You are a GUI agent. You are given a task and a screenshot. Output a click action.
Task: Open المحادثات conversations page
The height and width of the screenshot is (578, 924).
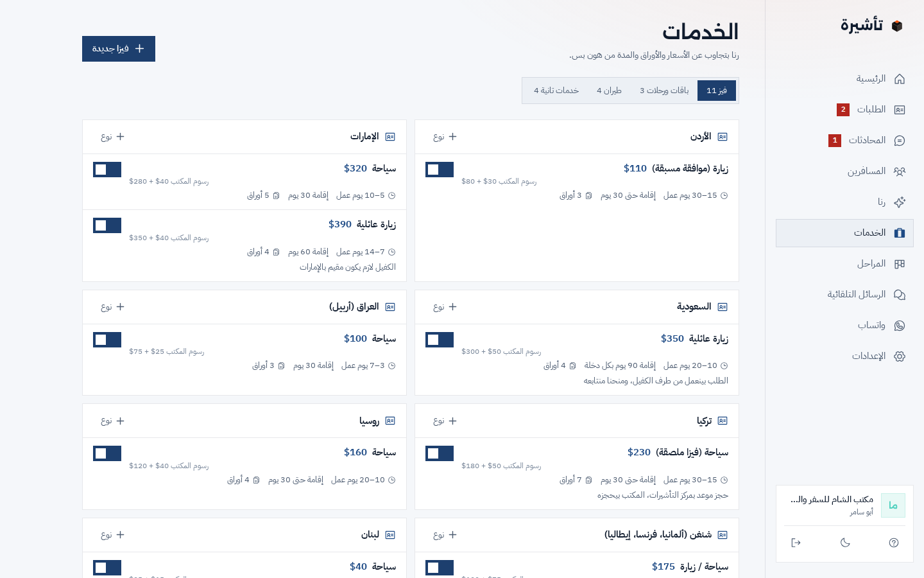point(844,141)
